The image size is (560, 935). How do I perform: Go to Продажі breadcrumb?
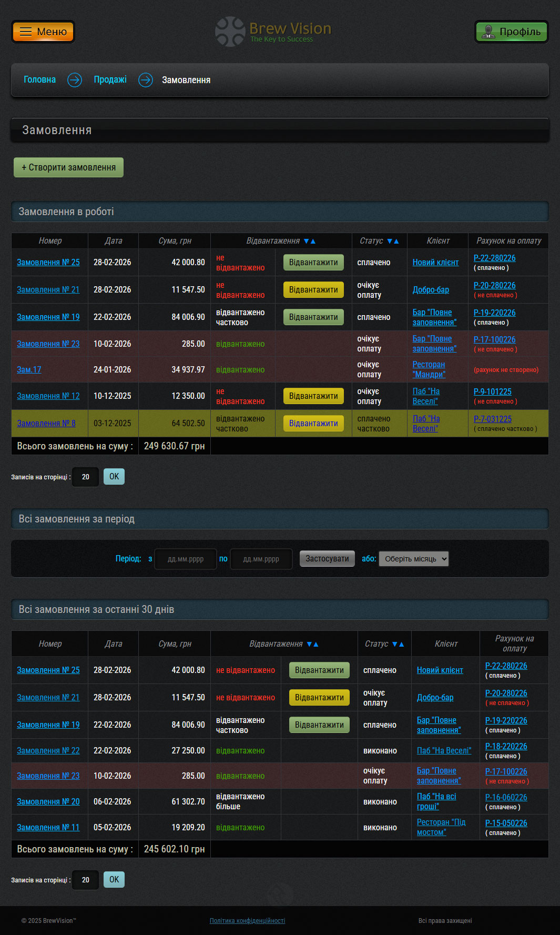point(110,79)
